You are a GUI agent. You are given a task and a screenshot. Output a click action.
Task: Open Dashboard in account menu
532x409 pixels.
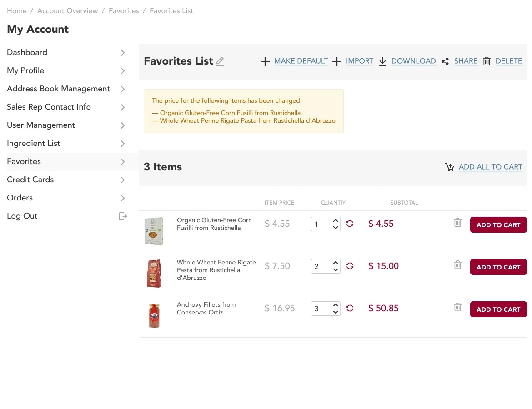point(27,52)
